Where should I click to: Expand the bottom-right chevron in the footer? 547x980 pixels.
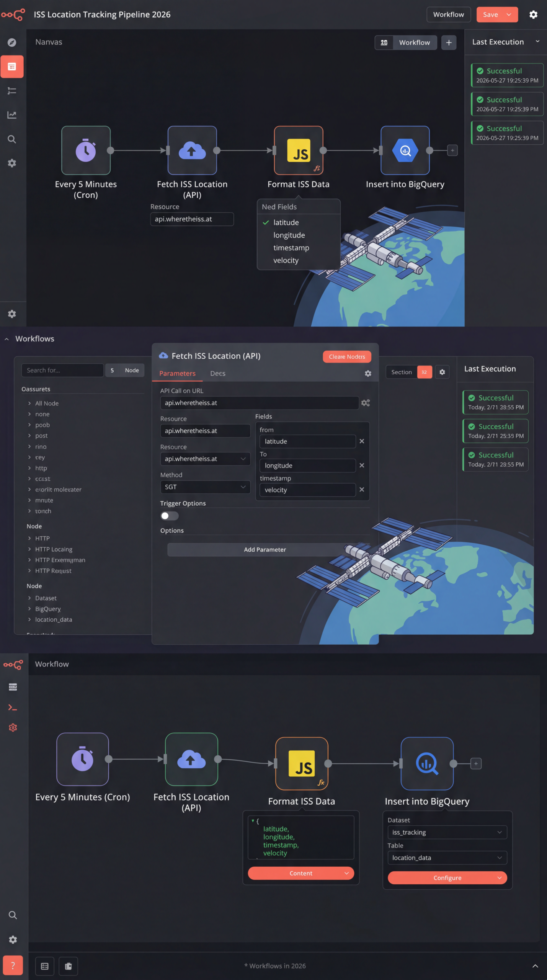[x=535, y=966]
